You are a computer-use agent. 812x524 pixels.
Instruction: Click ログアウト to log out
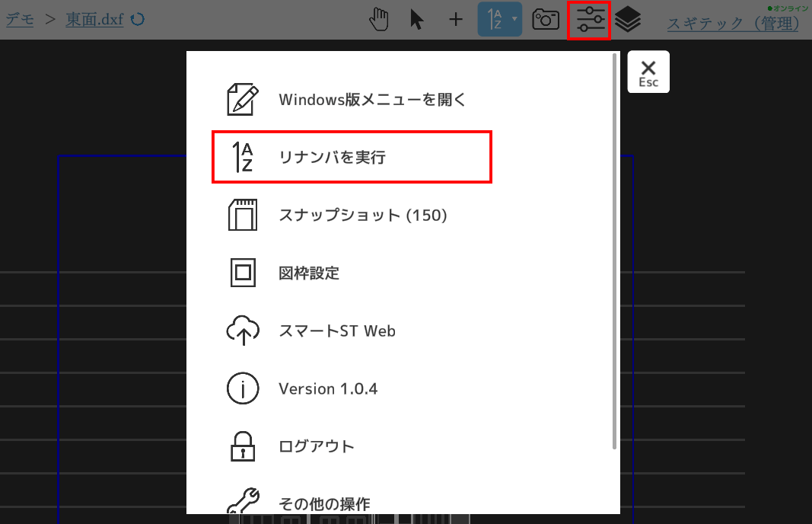click(x=316, y=446)
